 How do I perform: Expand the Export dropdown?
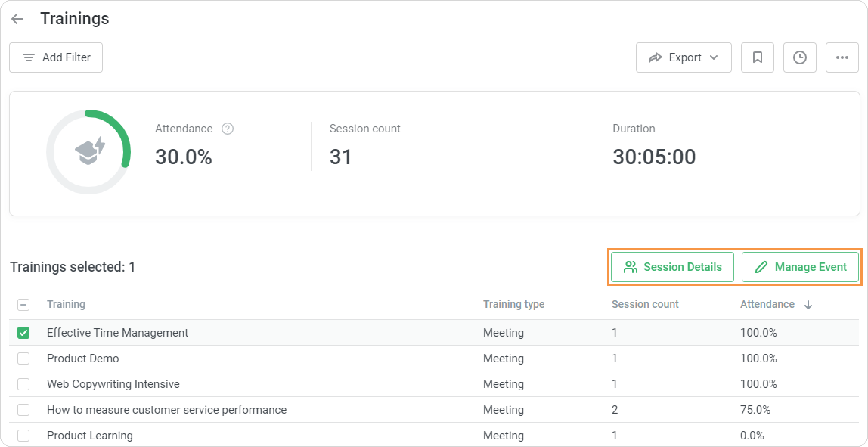pos(684,57)
